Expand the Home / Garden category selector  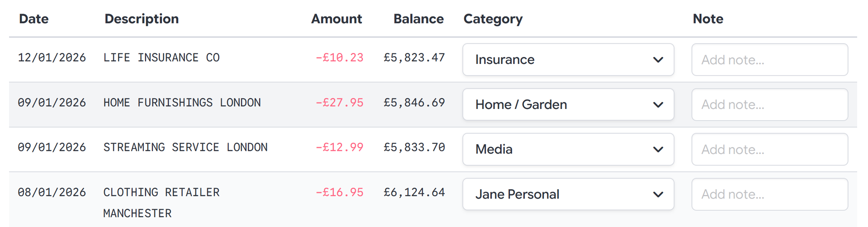(568, 104)
